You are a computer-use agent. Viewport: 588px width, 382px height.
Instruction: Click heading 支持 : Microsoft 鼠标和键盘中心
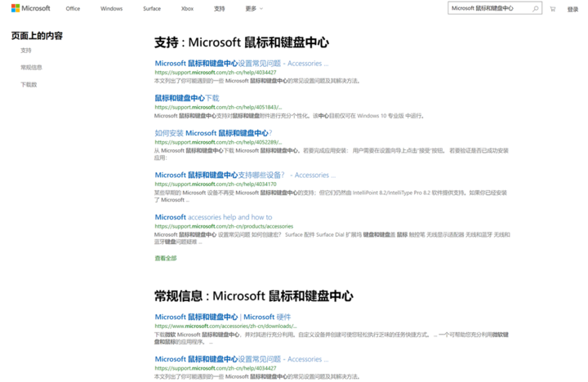pyautogui.click(x=242, y=42)
